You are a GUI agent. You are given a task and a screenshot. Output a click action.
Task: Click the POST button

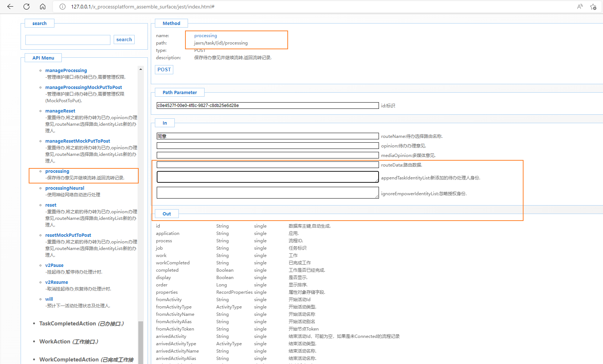click(164, 69)
